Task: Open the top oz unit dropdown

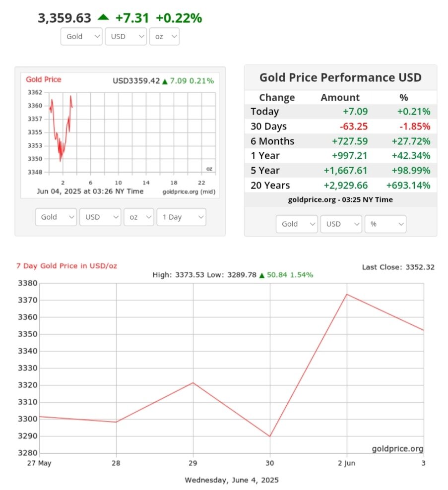Action: tap(164, 36)
